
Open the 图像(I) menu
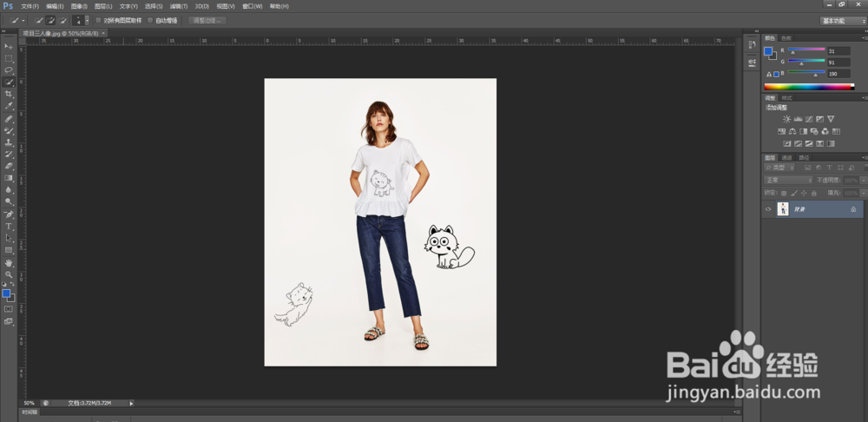[79, 6]
